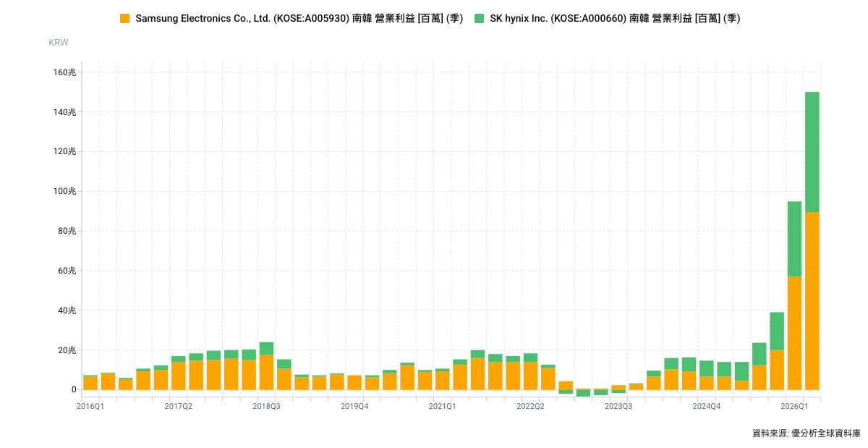Select the 2017Q2 x-axis label
Viewport: 868px width, 448px height.
[x=178, y=407]
